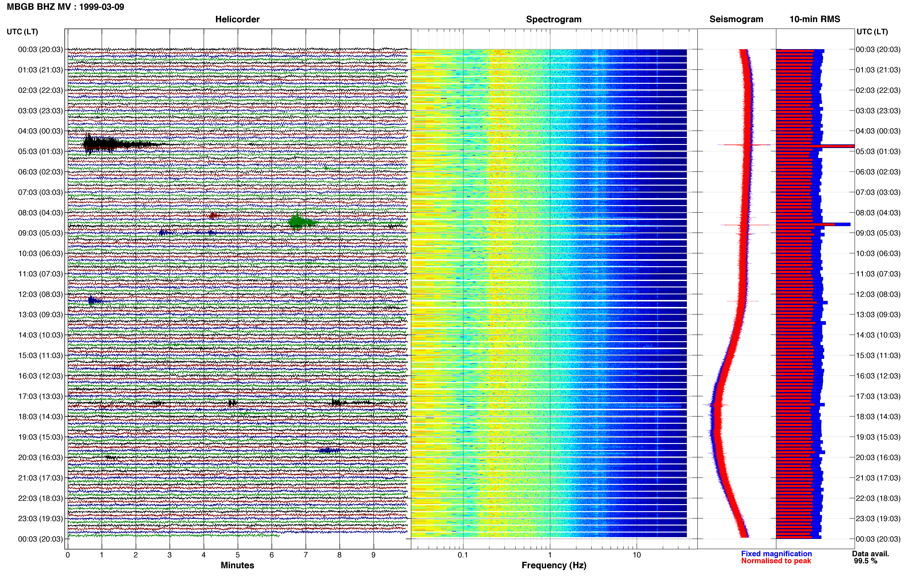Click right time label '18:03 (14:03)'
Screen dimensions: 924x578
pos(878,417)
